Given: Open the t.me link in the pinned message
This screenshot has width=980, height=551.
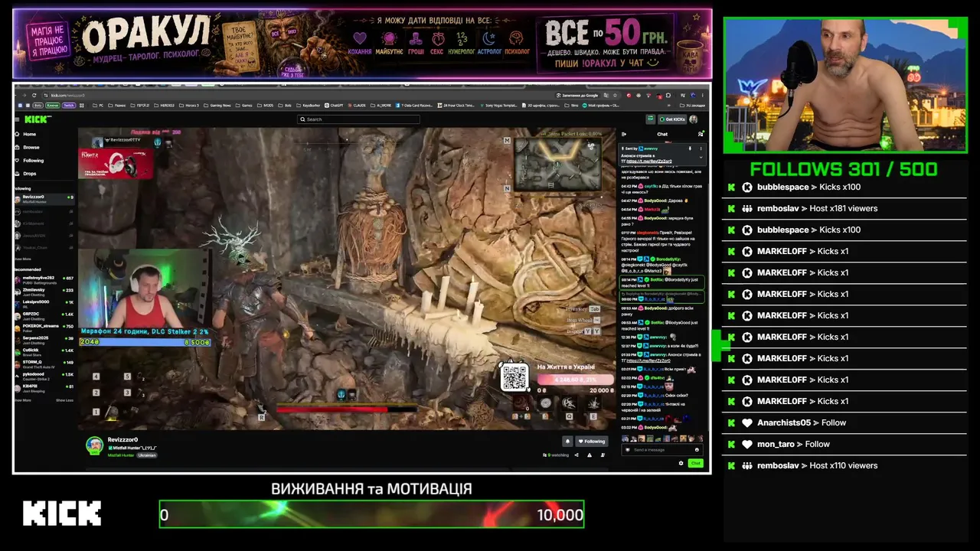Looking at the screenshot, I should click(649, 161).
